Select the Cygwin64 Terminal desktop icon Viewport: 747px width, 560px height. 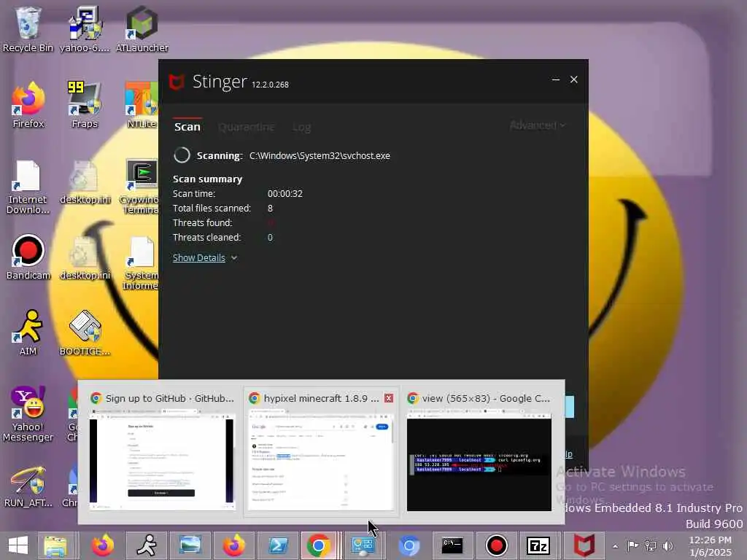click(141, 187)
